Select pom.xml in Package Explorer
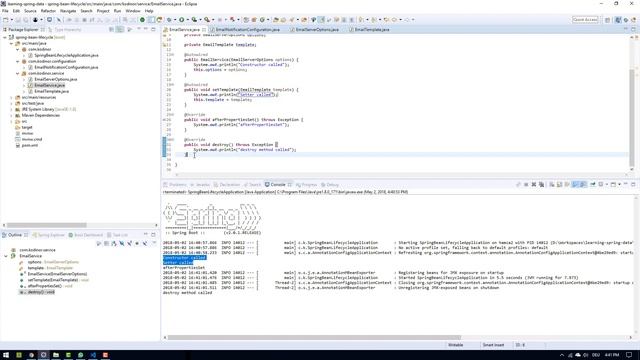 (29, 145)
